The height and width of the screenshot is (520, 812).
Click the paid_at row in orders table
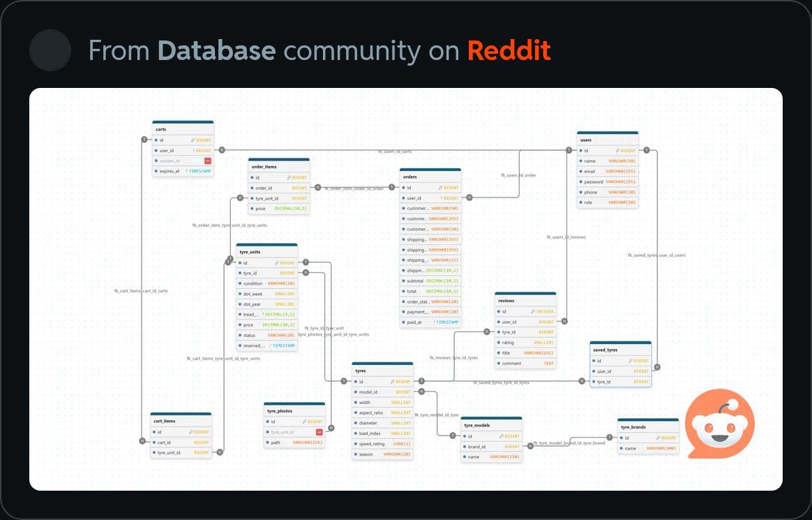pyautogui.click(x=430, y=322)
